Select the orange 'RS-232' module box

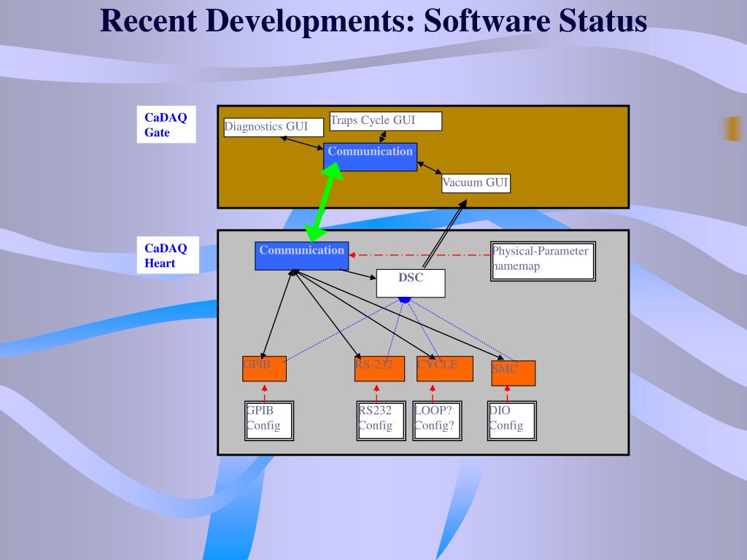tap(379, 368)
